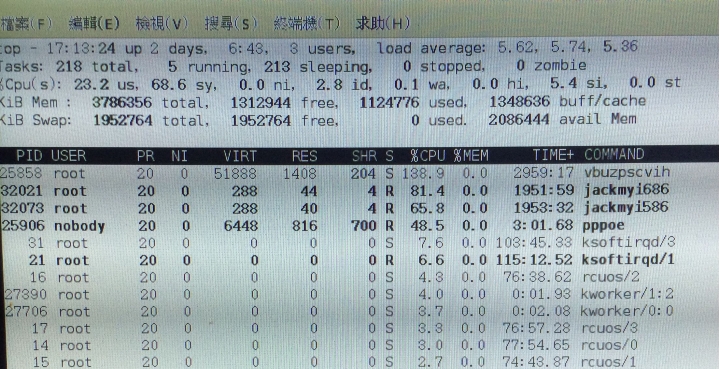Click the 1124776 used memory value
The width and height of the screenshot is (720, 369).
coord(389,102)
